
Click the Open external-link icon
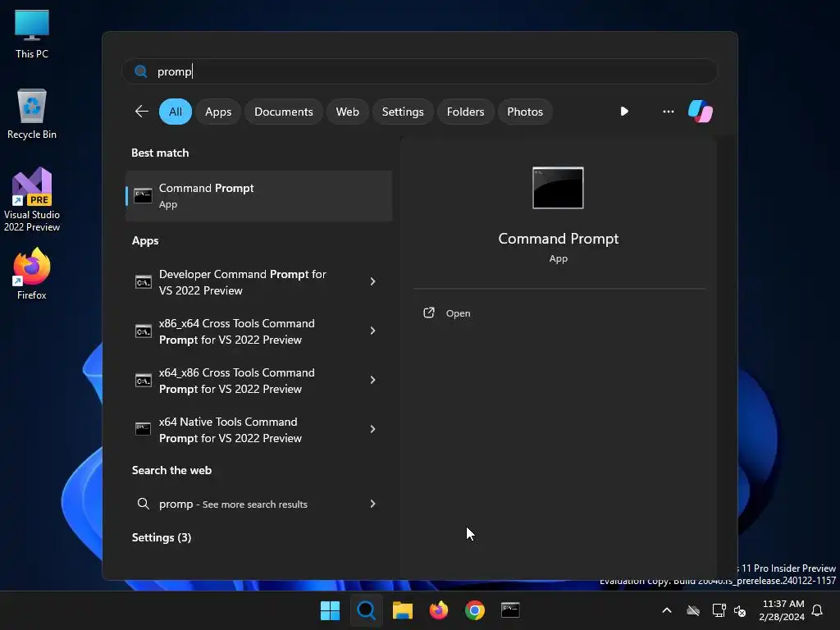[x=428, y=313]
